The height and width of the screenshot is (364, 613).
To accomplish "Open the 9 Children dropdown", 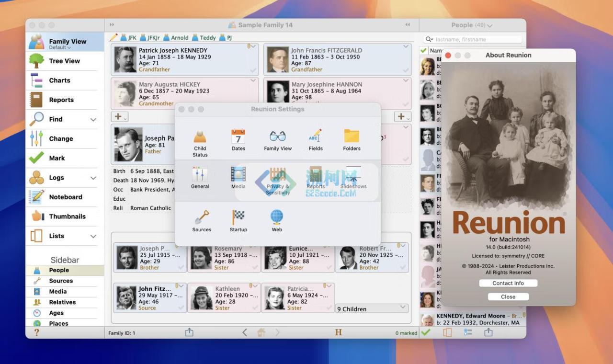I will [372, 309].
